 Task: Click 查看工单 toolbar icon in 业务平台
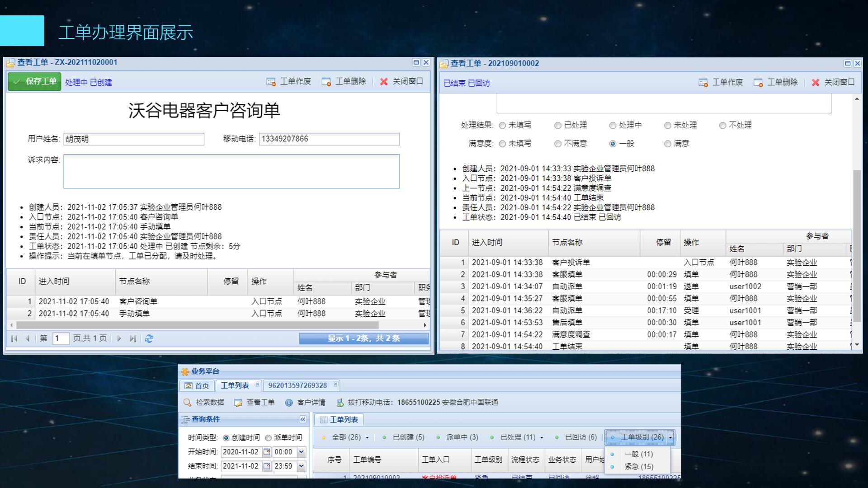(x=238, y=403)
